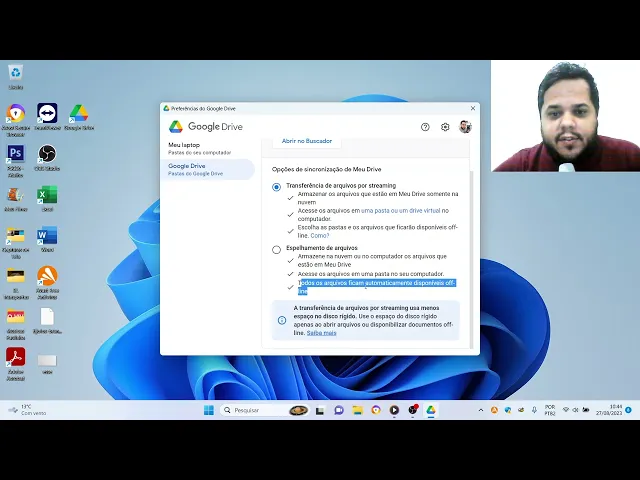Open Task View in taskbar

[x=320, y=410]
